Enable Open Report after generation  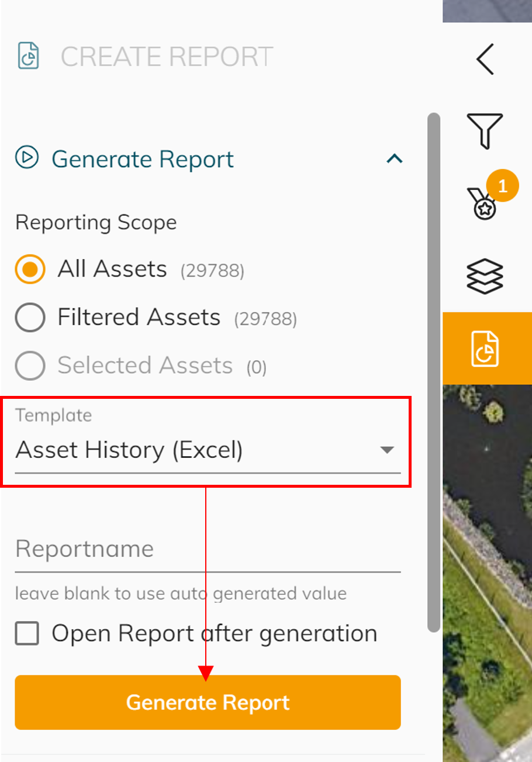pyautogui.click(x=26, y=633)
